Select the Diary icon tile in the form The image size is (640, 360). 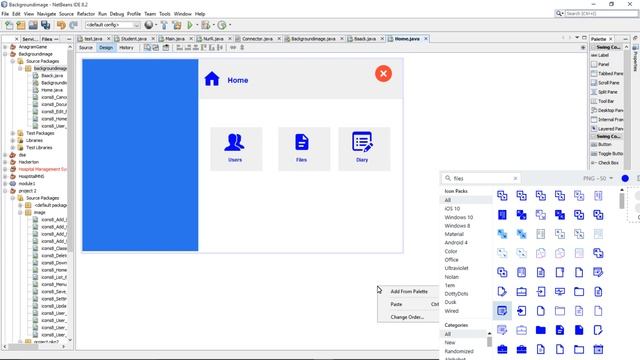pos(364,149)
